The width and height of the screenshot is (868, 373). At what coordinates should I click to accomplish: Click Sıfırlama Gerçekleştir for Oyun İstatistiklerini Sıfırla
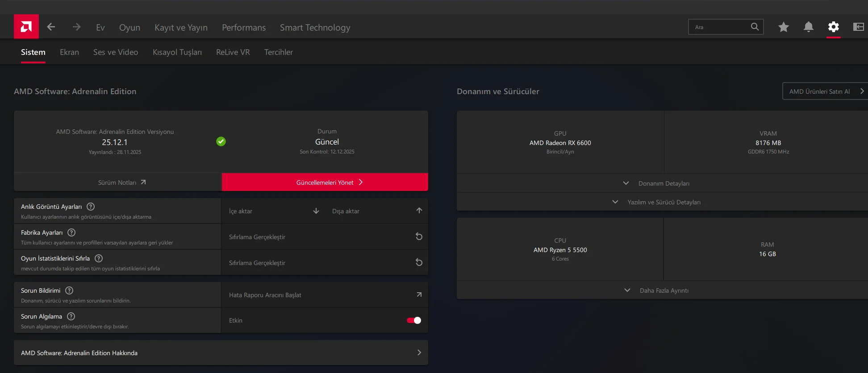[325, 263]
